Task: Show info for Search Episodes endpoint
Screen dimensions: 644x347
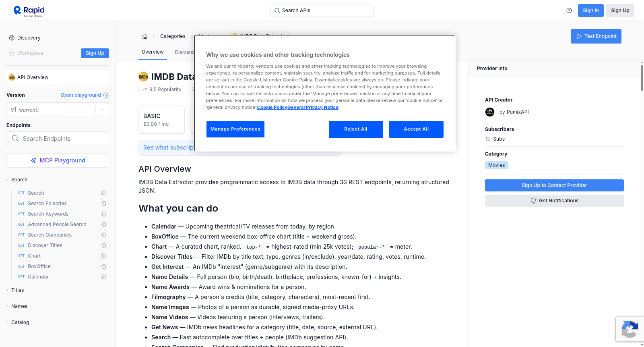Action: [104, 204]
